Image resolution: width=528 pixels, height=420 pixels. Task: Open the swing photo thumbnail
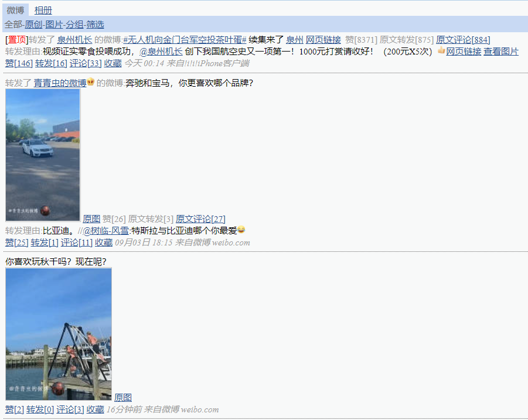point(59,334)
